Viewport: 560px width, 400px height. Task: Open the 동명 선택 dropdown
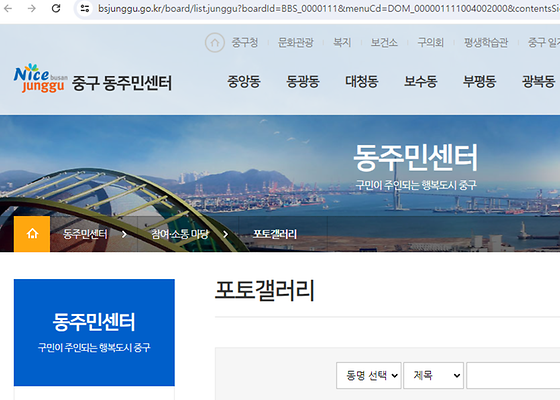tap(369, 375)
